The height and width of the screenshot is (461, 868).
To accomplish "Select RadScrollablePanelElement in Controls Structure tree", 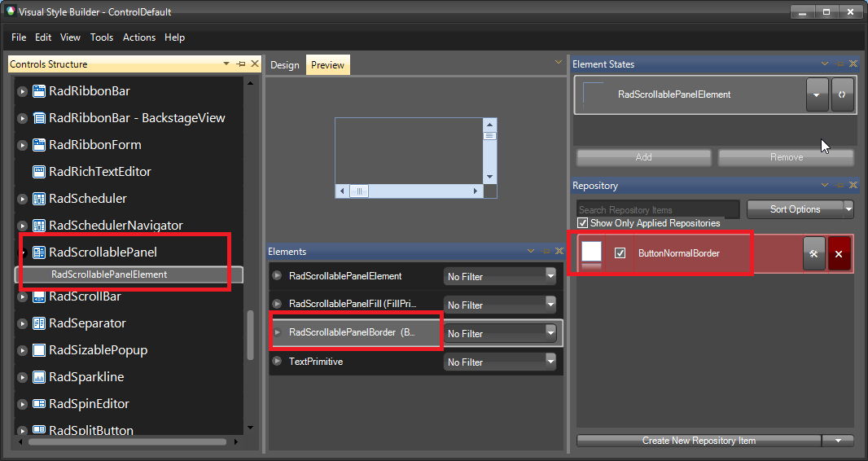I will [x=129, y=274].
